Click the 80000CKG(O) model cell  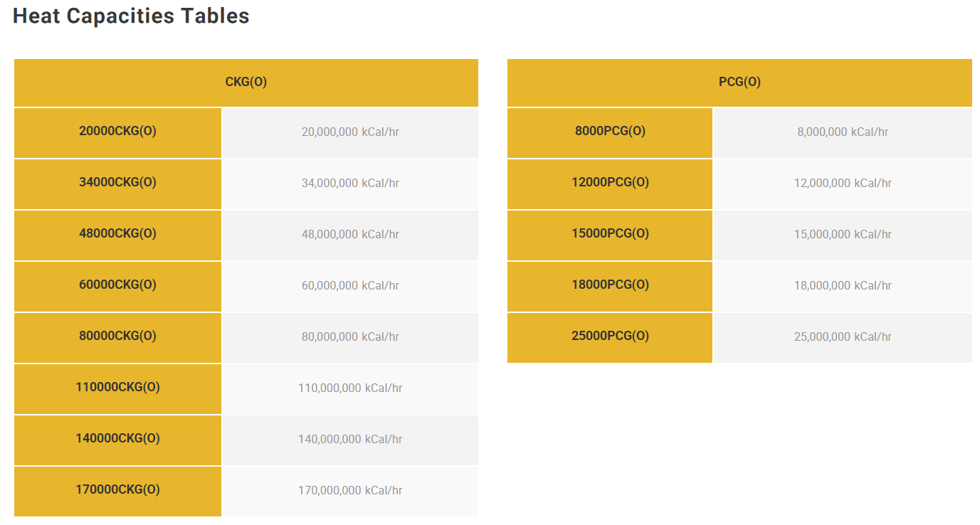tap(117, 337)
